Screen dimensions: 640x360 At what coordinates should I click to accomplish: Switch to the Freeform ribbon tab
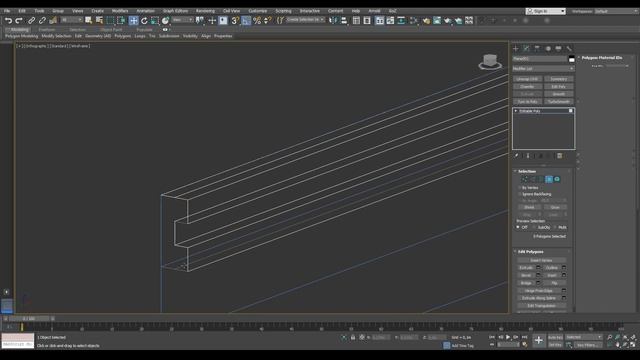coord(47,30)
